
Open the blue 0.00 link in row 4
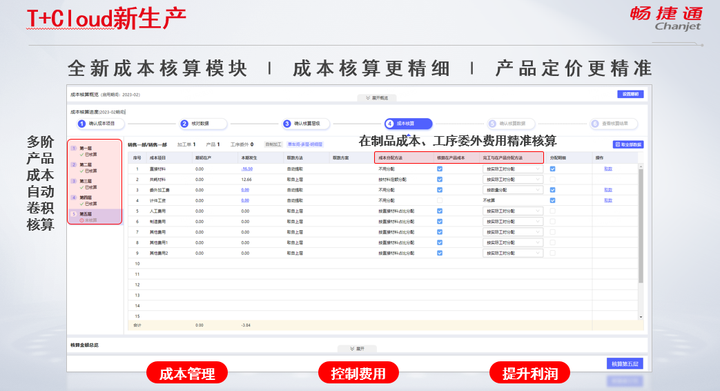245,201
